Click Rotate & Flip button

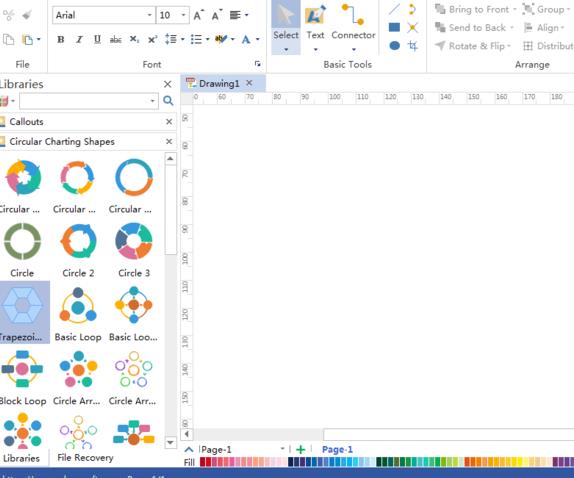pyautogui.click(x=472, y=46)
